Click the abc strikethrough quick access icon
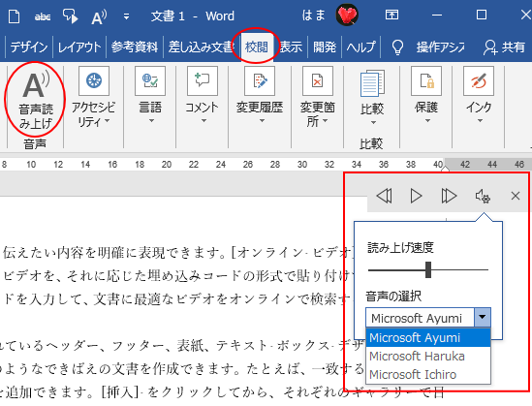Screen dimensions: 532x406 43,16
